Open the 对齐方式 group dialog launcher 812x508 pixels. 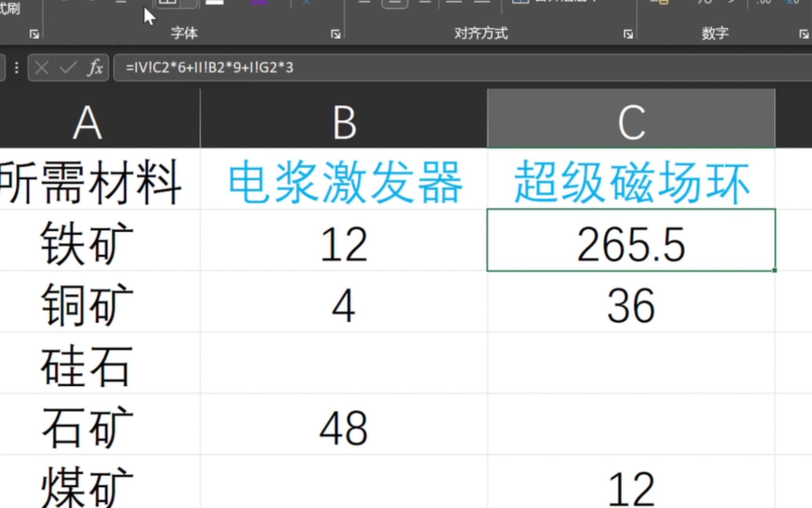pos(628,34)
